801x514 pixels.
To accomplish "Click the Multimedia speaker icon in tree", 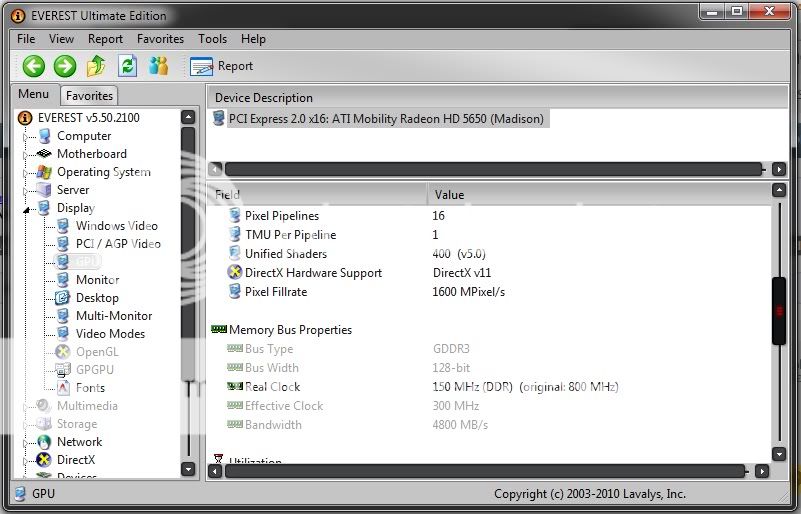I will [x=44, y=406].
